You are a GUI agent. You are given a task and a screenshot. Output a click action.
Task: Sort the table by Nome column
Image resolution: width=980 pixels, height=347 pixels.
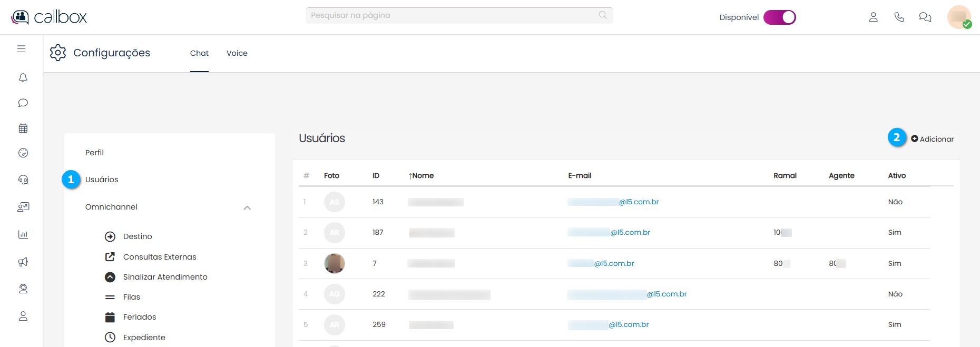click(x=422, y=176)
